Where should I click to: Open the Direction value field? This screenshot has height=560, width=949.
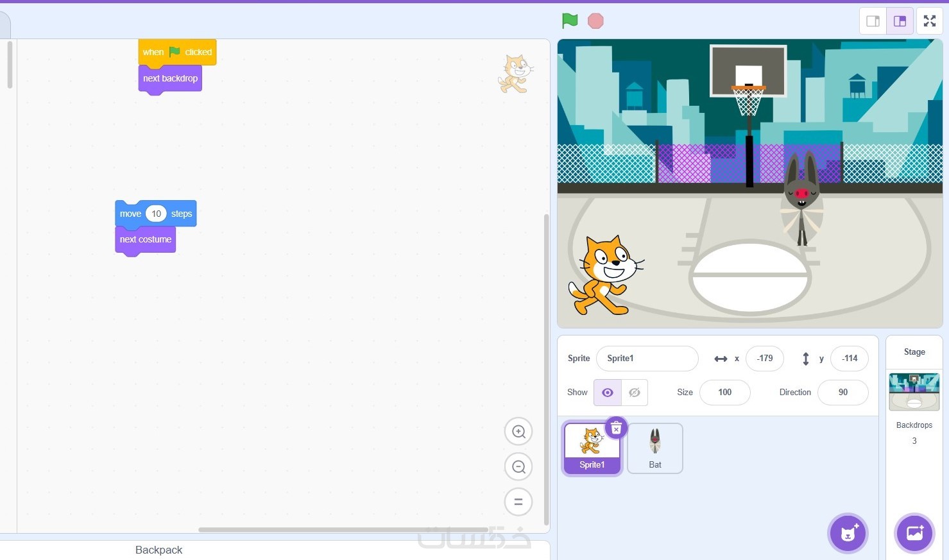843,393
